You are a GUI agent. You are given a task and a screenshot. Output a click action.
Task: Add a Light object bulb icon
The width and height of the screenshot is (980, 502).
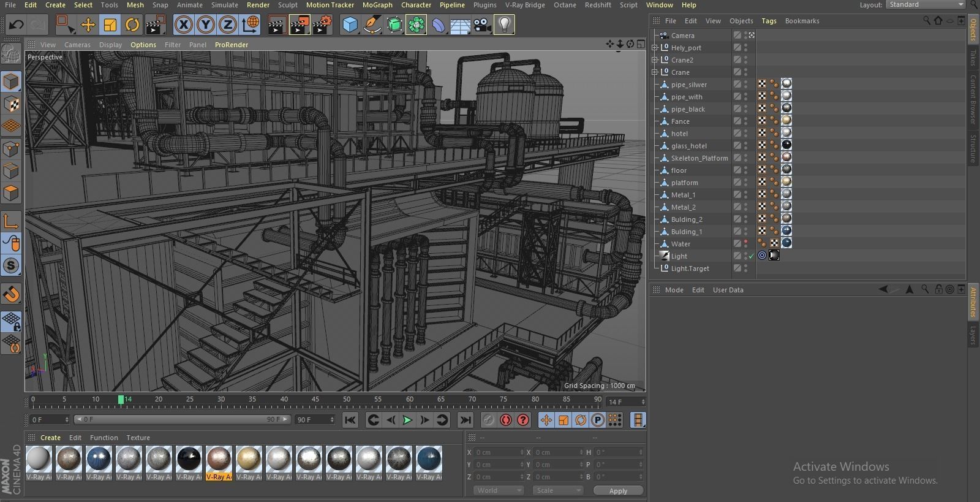(x=504, y=25)
